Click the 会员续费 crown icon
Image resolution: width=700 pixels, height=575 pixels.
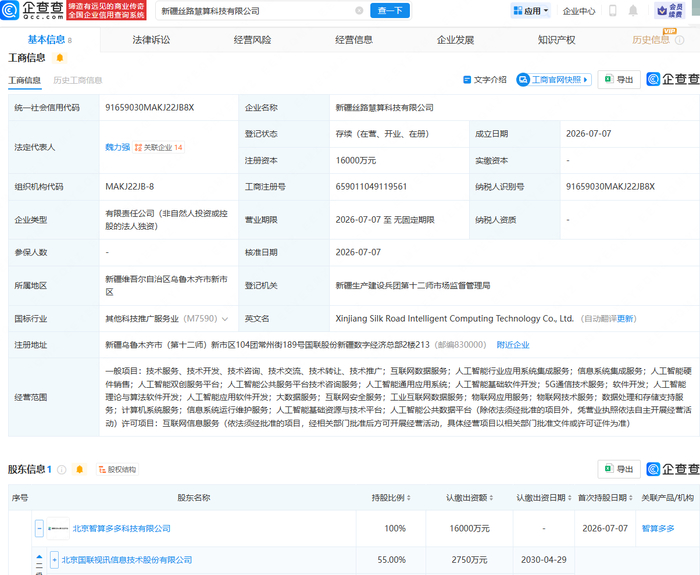[670, 11]
